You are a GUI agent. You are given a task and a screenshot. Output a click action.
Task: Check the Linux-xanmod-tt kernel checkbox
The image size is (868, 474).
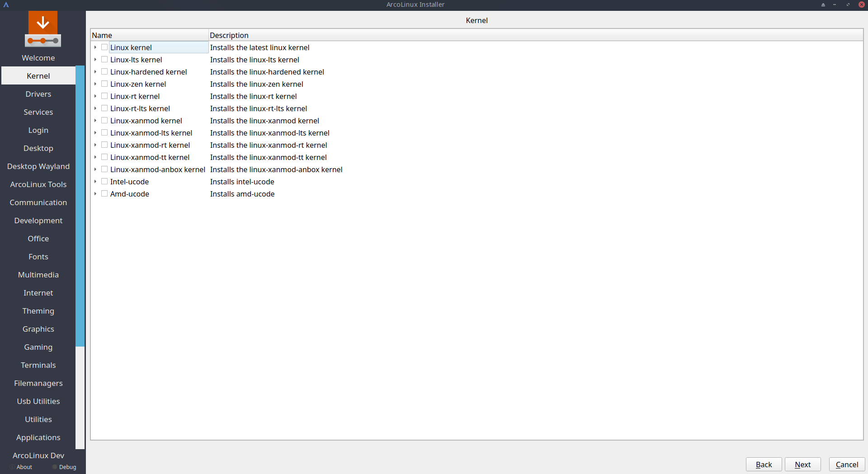[104, 157]
